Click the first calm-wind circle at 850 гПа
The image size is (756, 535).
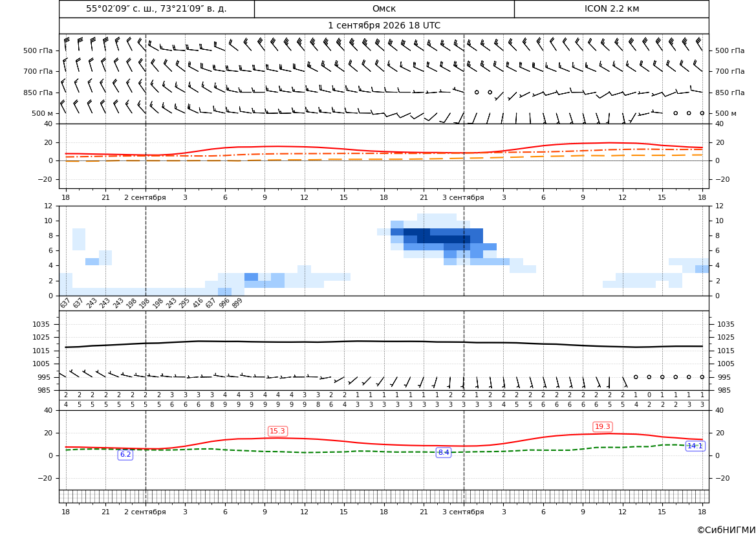pos(477,92)
